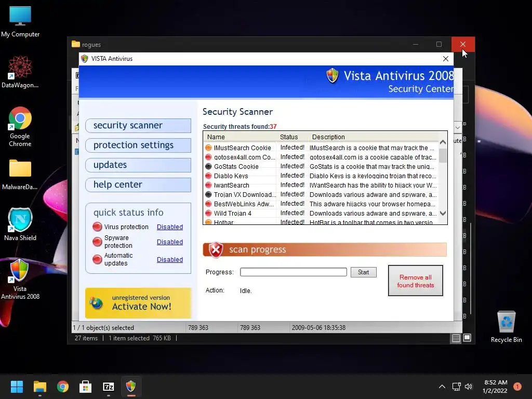Click Disabled link for Virus protection
The height and width of the screenshot is (399, 532).
tap(170, 227)
